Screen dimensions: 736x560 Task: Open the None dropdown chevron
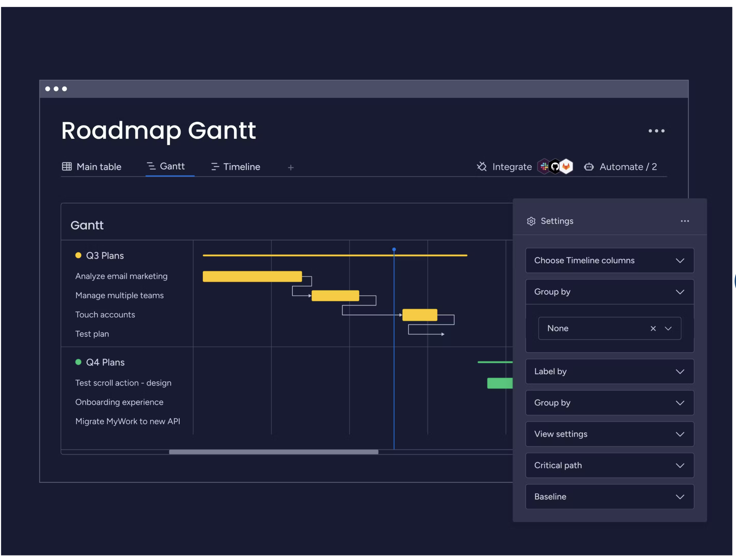point(668,329)
